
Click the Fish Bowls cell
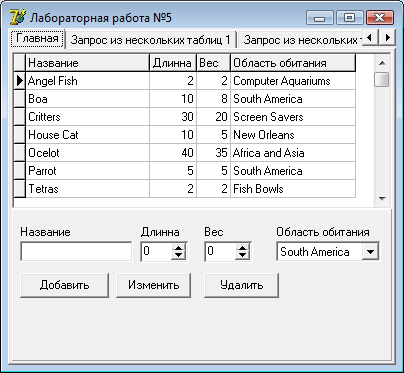(293, 189)
